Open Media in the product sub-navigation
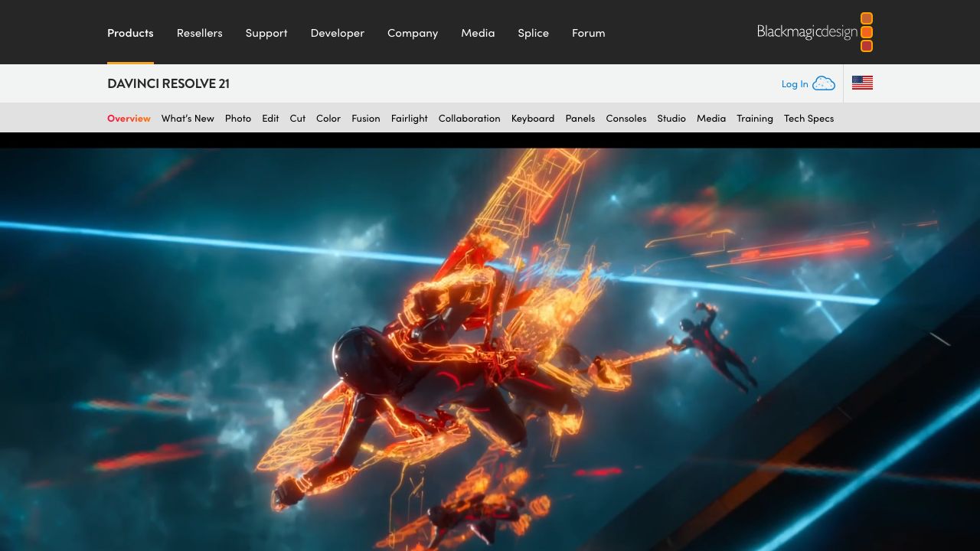Screen dimensions: 980x551 pyautogui.click(x=711, y=118)
